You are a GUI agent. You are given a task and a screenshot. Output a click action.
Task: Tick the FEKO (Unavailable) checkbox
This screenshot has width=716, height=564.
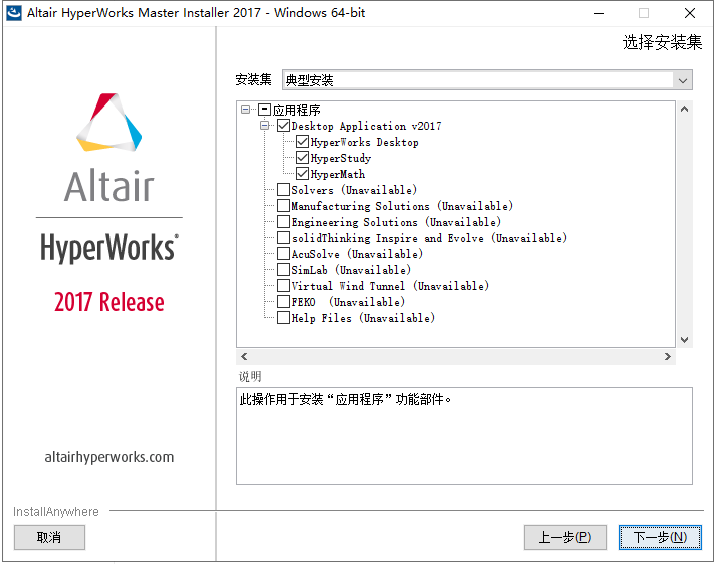284,301
